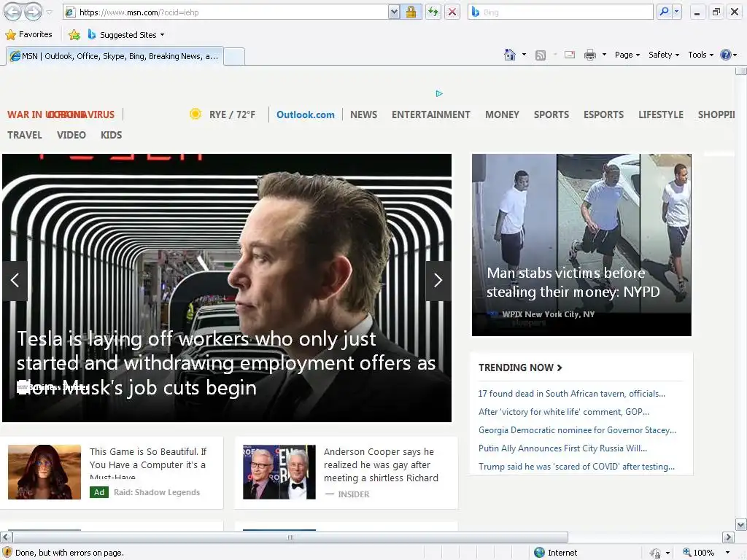The height and width of the screenshot is (560, 747).
Task: Click the Help question mark icon
Action: 726,55
